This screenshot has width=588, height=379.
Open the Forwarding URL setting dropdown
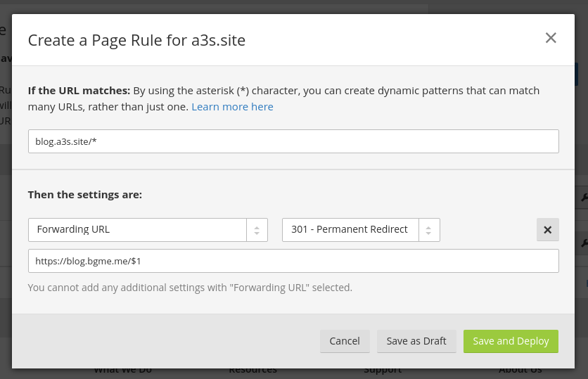coord(138,230)
